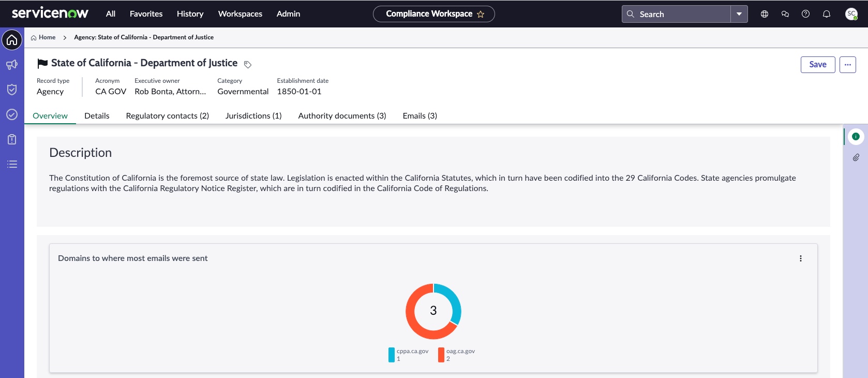Click the ServiceNow logo
The height and width of the screenshot is (378, 868).
(x=50, y=13)
